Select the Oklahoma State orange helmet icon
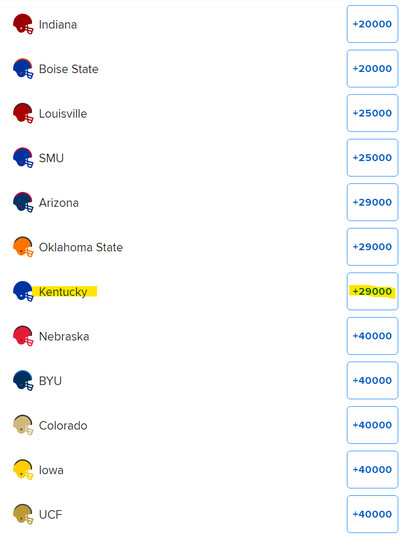The image size is (400, 537). tap(23, 247)
